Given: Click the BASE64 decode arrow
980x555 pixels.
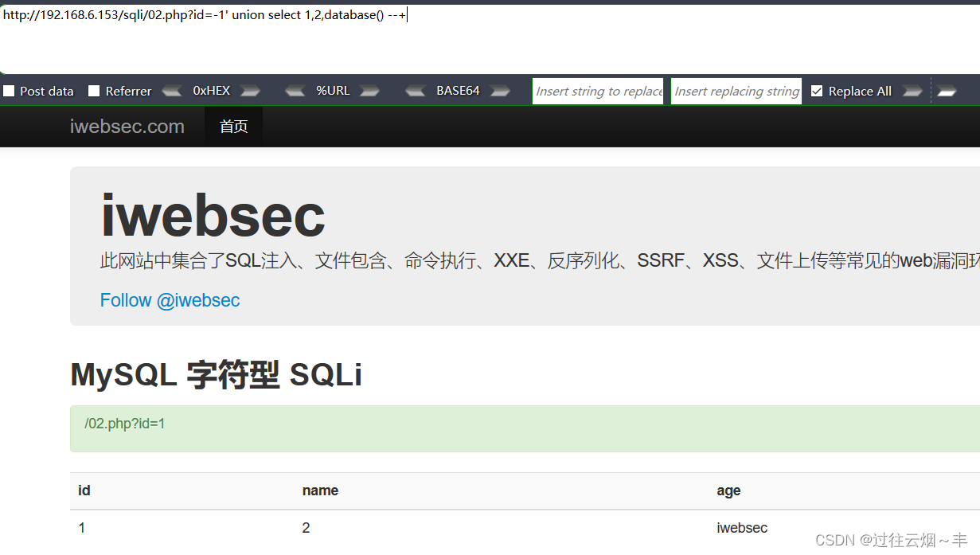Looking at the screenshot, I should coord(416,91).
